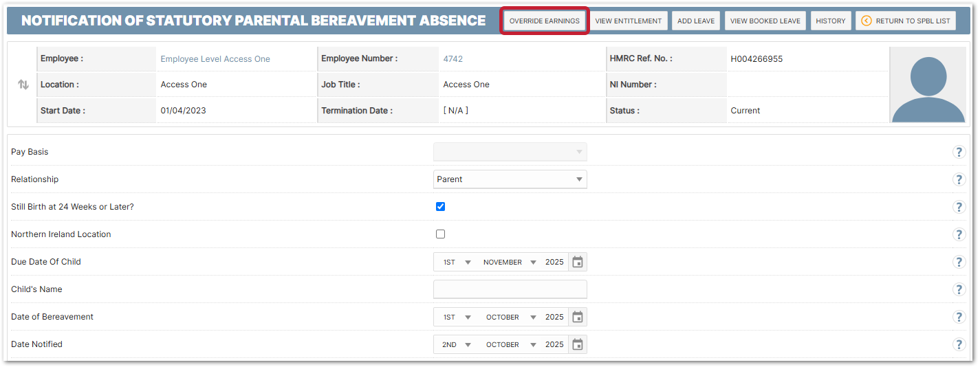Image resolution: width=980 pixels, height=367 pixels.
Task: Expand the Relationship dropdown
Action: point(510,179)
